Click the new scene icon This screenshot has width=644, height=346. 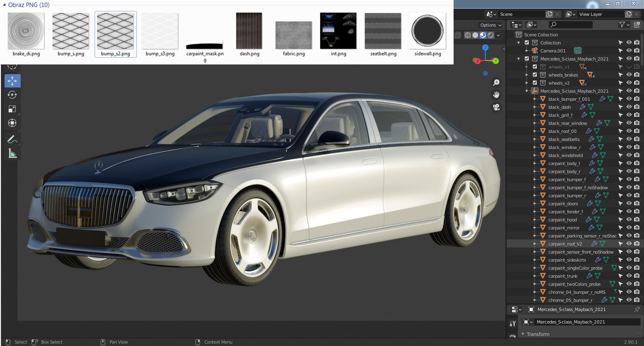pyautogui.click(x=549, y=14)
